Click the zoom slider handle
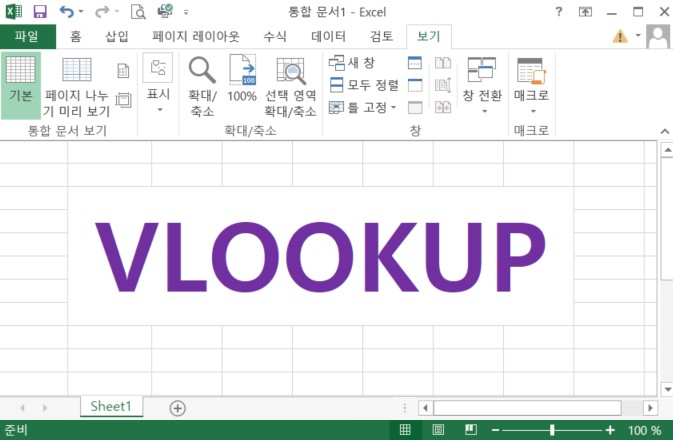 (552, 430)
